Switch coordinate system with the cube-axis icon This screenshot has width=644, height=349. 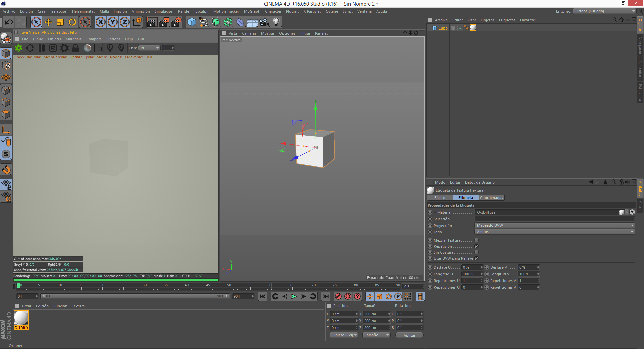(137, 22)
